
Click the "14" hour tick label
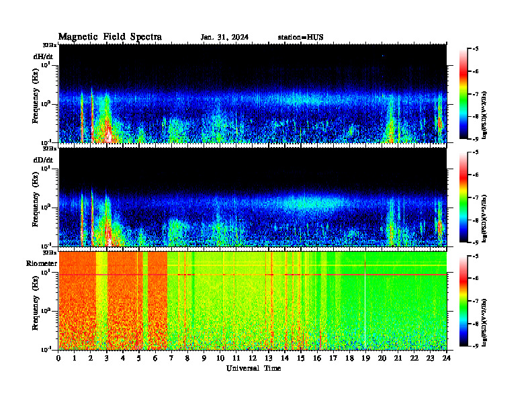point(285,358)
